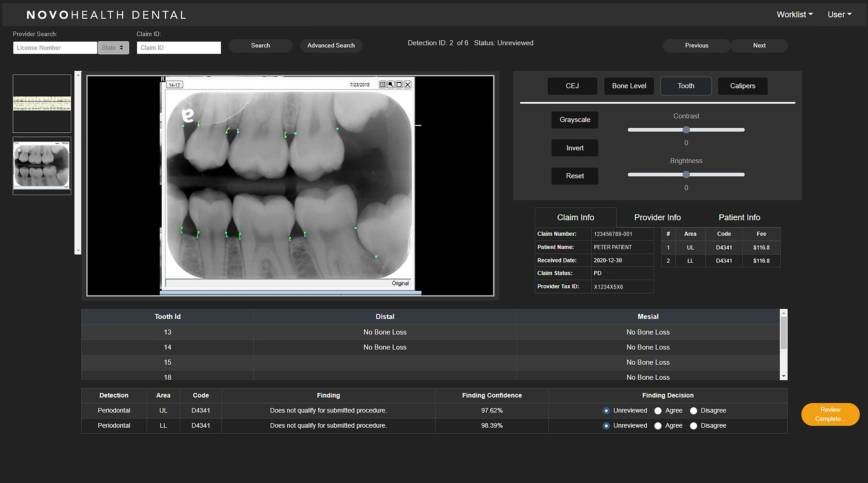The image size is (868, 483).
Task: Click received date 2020-12-30
Action: (608, 260)
